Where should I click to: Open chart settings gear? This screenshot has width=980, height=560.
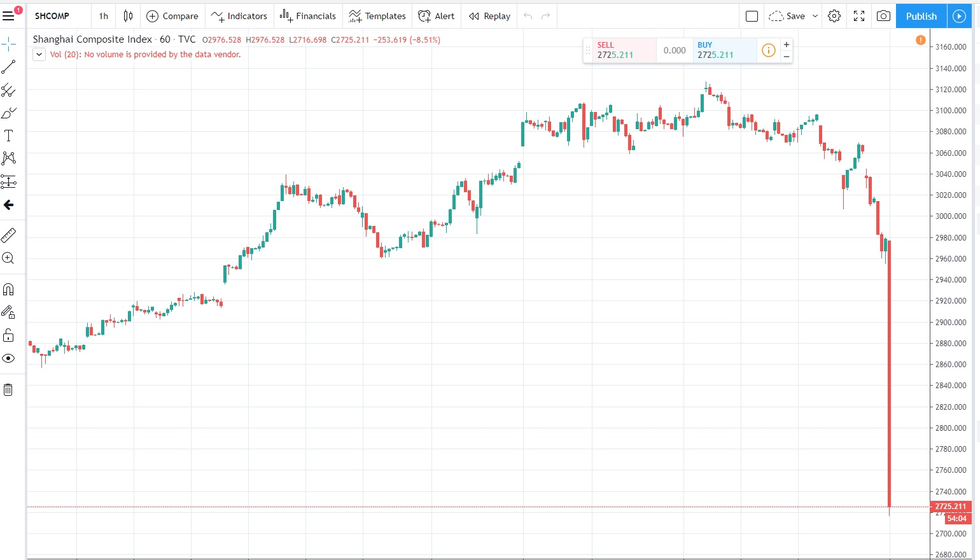(834, 16)
